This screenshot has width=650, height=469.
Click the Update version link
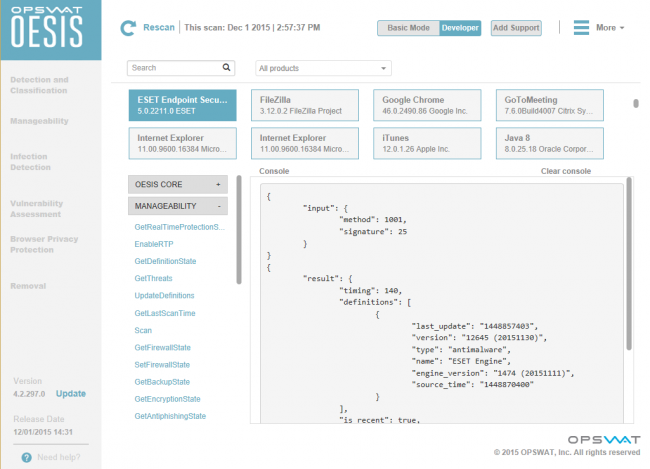click(71, 394)
